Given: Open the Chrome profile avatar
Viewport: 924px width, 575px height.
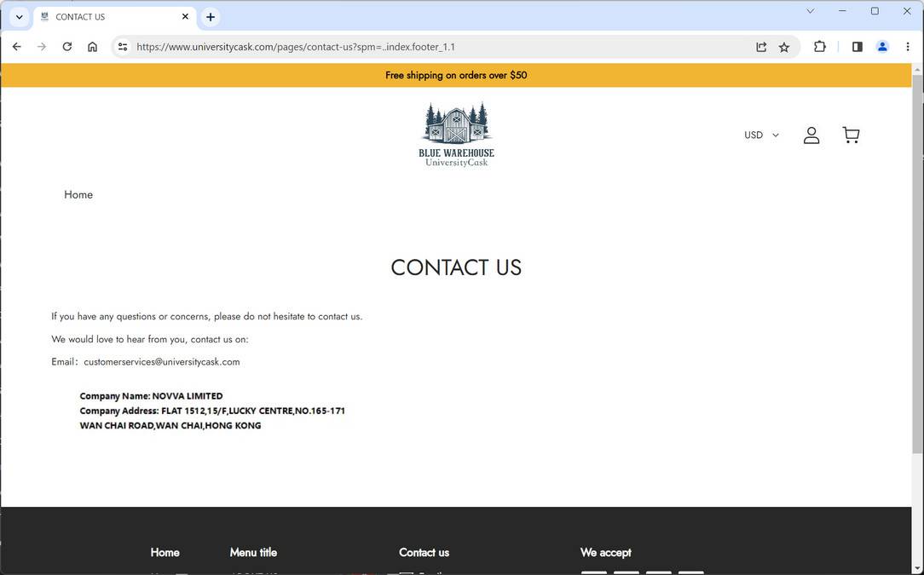Looking at the screenshot, I should pyautogui.click(x=882, y=47).
